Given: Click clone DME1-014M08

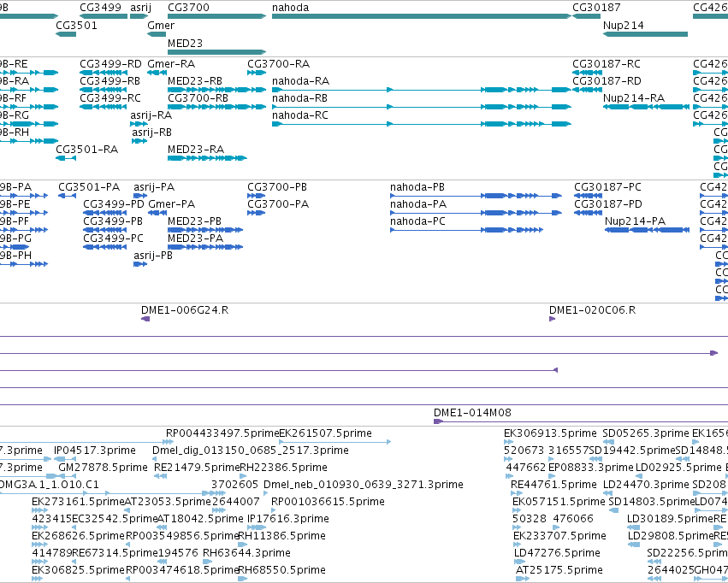Looking at the screenshot, I should 581,421.
